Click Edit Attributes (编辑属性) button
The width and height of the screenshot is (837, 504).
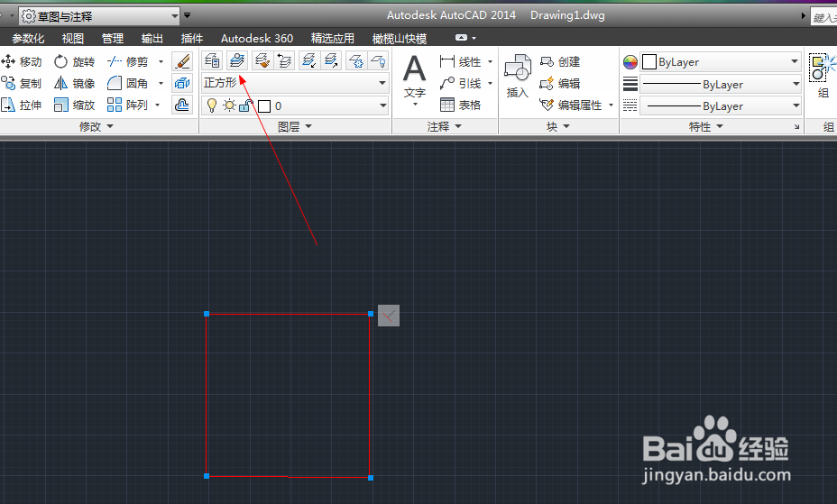pyautogui.click(x=571, y=105)
